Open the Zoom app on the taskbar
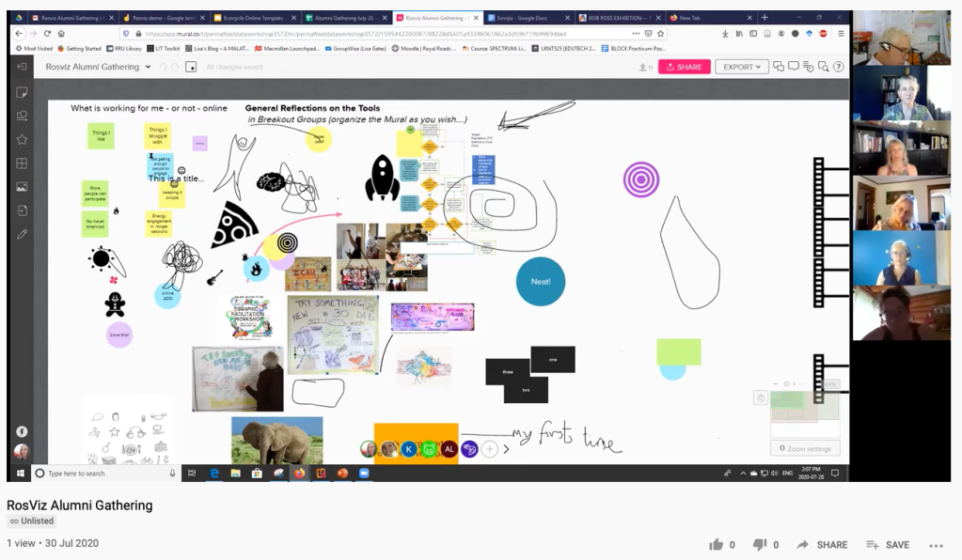This screenshot has width=962, height=560. pyautogui.click(x=364, y=473)
